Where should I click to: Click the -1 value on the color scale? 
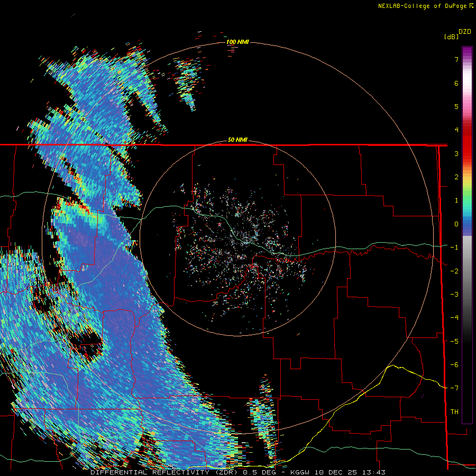(454, 248)
